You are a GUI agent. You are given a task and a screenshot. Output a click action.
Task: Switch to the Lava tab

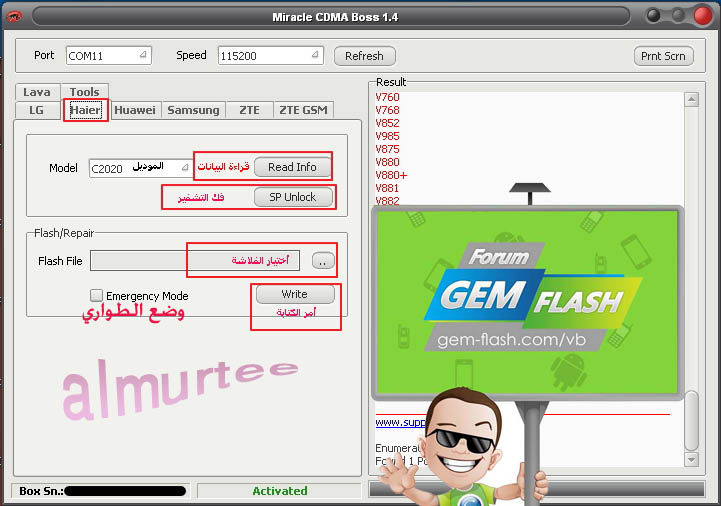pos(37,92)
